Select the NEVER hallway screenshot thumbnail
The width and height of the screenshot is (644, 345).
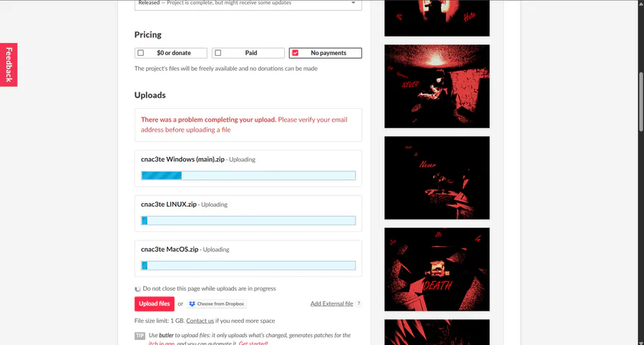pos(437,86)
